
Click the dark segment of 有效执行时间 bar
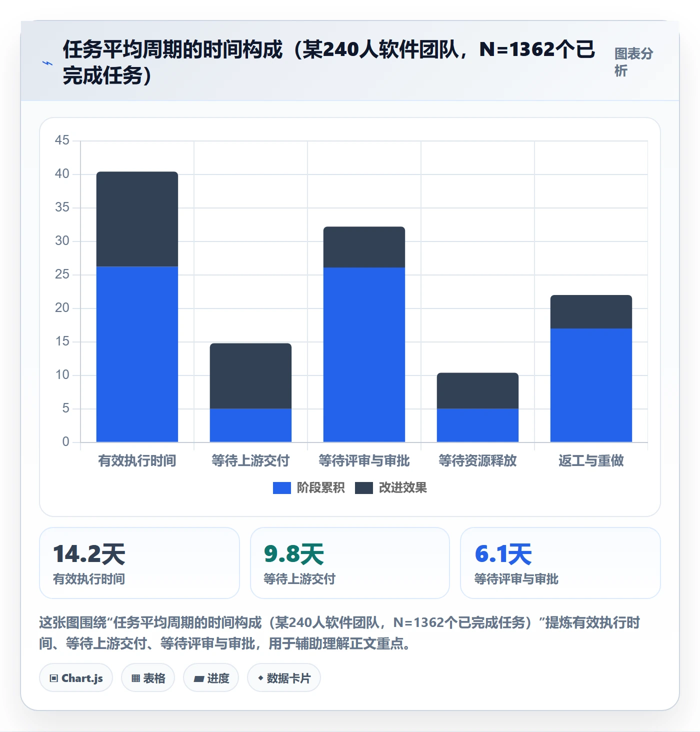coord(137,219)
